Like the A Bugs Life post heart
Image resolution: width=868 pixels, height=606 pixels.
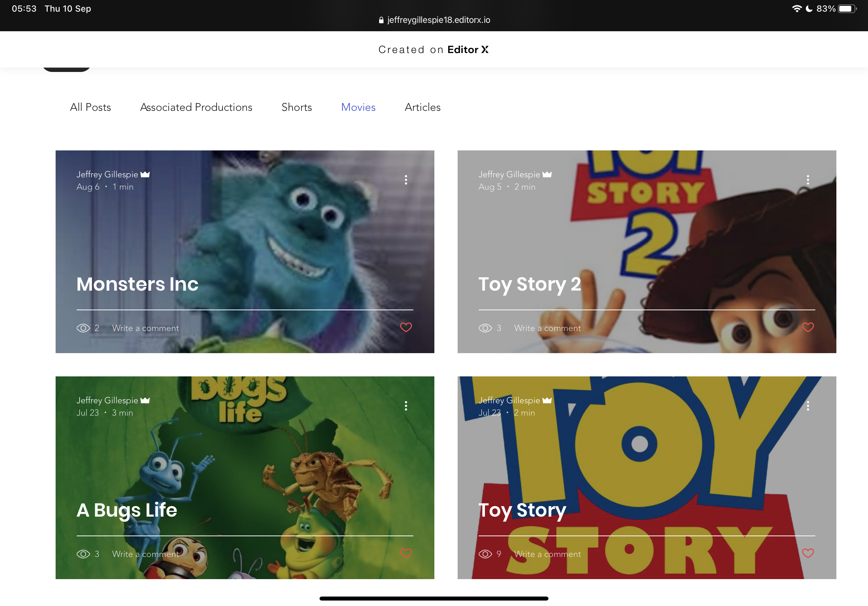(406, 553)
